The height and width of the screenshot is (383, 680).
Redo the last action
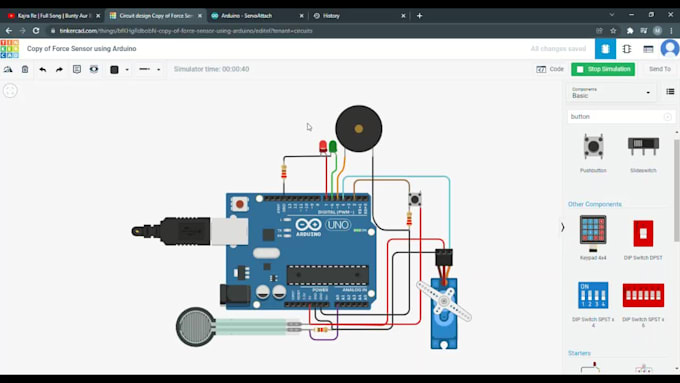click(59, 69)
